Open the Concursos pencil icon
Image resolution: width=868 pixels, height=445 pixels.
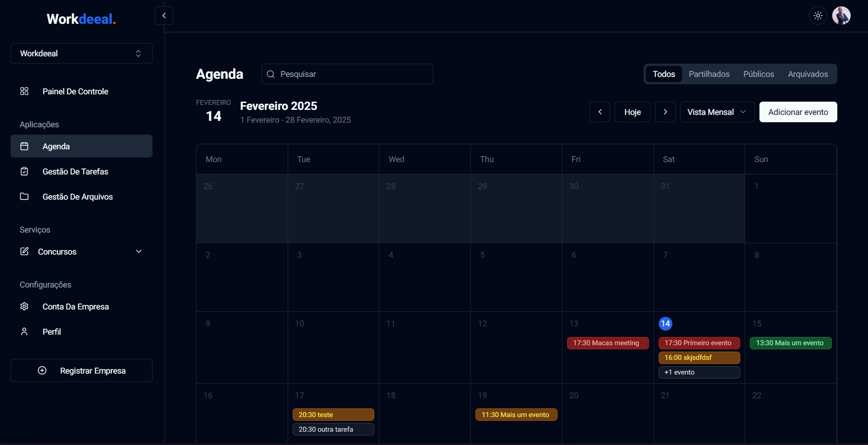pos(24,251)
